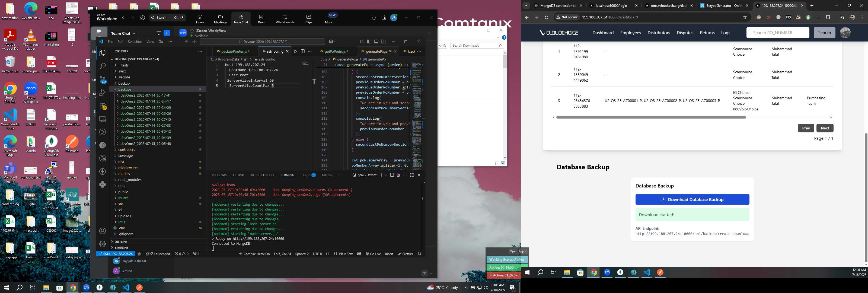The width and height of the screenshot is (868, 293).
Task: Open the Selection menu in VS Code
Action: (x=135, y=42)
